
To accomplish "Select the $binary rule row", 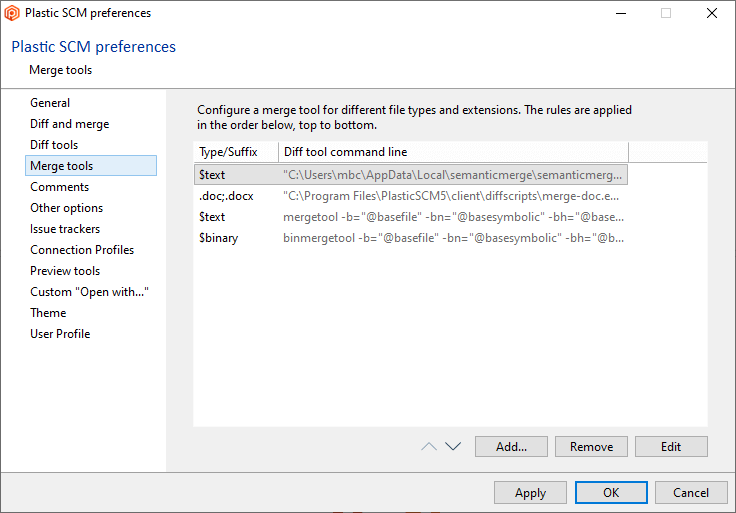I will point(411,238).
